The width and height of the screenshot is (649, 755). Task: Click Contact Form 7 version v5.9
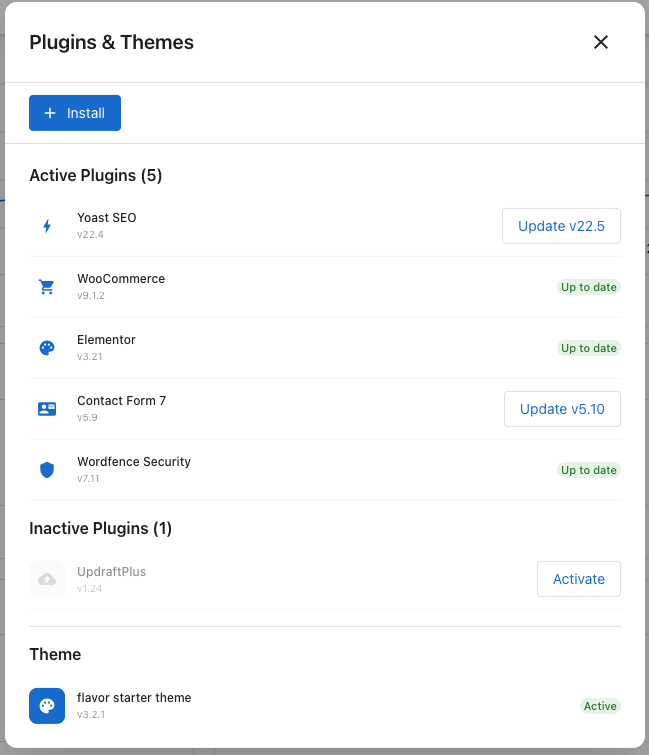[x=87, y=417]
